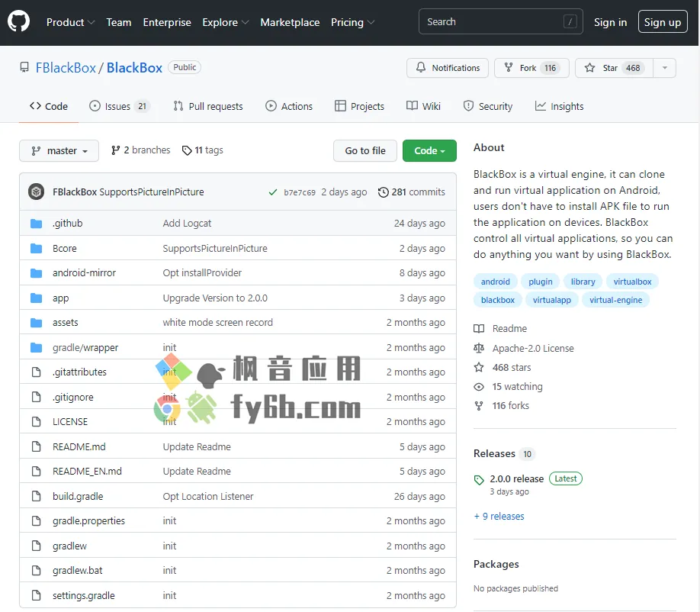Expand the green Code dropdown
This screenshot has height=612, width=700.
pos(429,151)
